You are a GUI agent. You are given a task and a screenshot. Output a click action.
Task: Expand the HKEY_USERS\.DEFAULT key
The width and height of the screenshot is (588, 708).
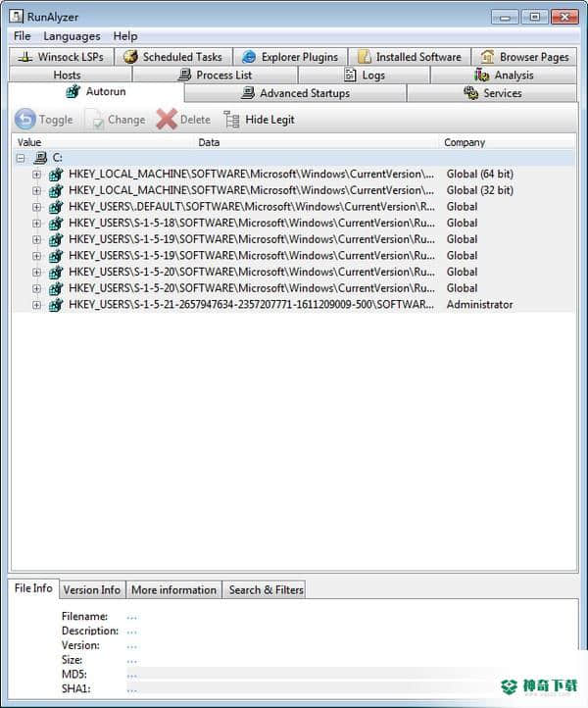tap(36, 207)
